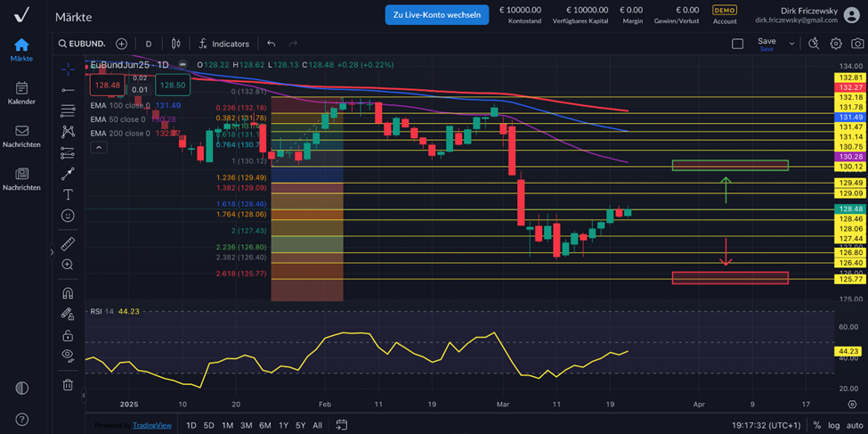Screen dimensions: 868x434
Task: Pick the text annotation tool
Action: 68,194
